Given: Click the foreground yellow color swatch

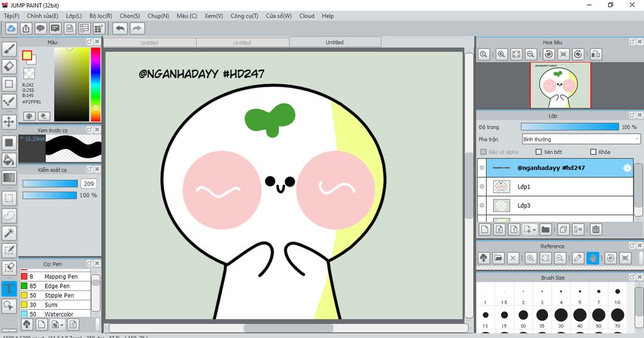Looking at the screenshot, I should [27, 56].
